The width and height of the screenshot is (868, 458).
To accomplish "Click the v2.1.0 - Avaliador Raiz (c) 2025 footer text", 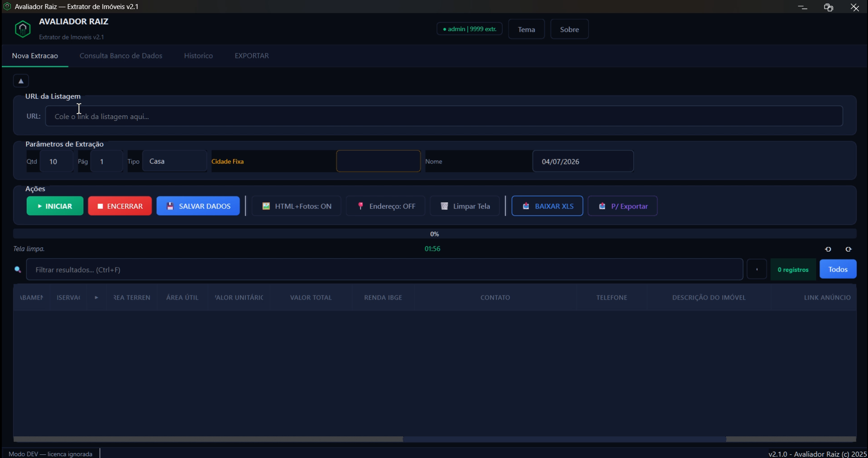I will point(817,454).
